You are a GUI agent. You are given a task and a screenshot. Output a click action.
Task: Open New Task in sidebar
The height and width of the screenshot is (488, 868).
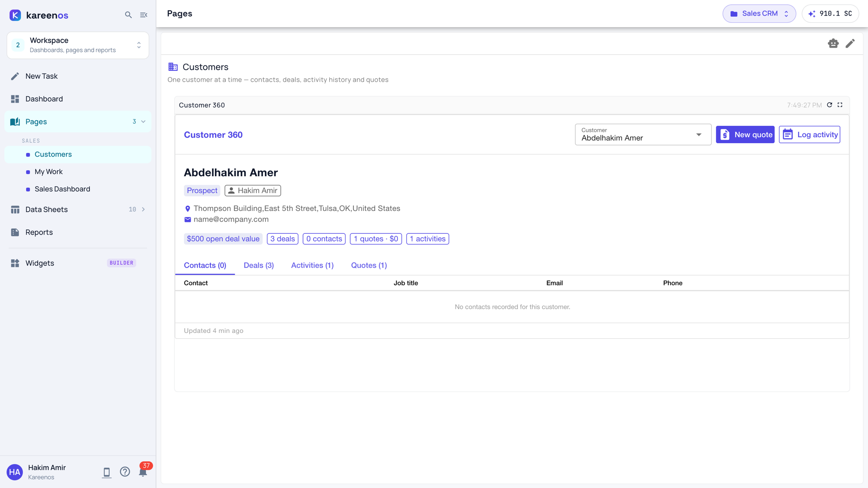[x=78, y=76]
